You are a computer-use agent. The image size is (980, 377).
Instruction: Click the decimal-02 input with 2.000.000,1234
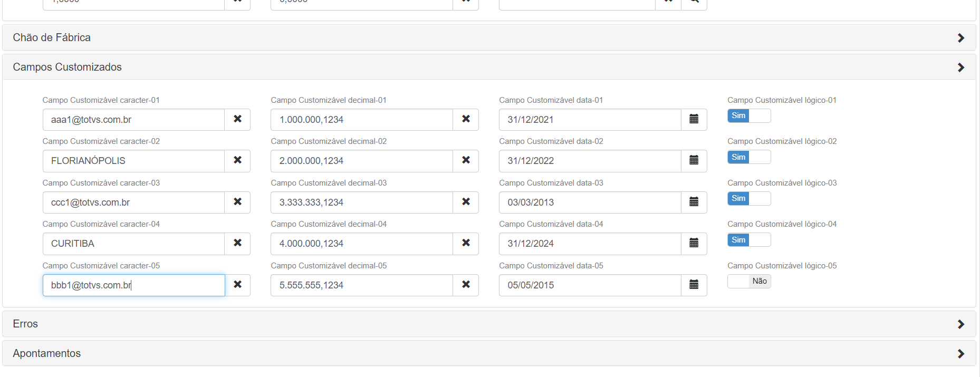point(361,161)
